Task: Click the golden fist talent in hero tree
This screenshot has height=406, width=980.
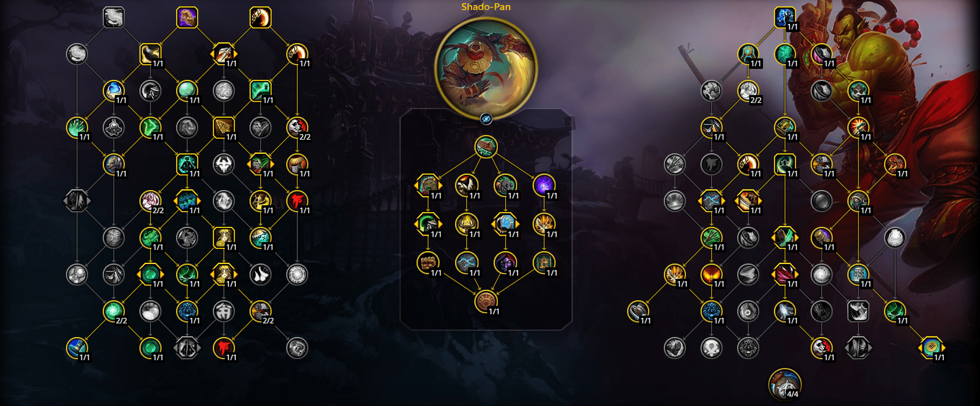Action: (x=428, y=262)
